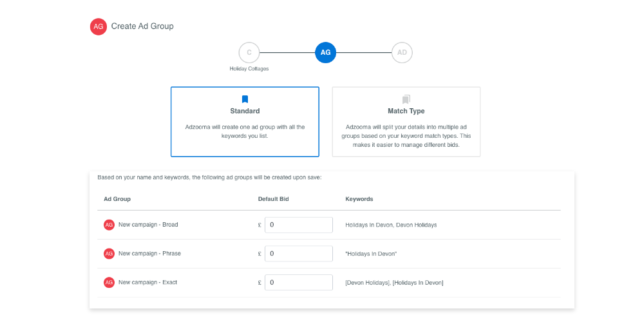Screen dimensions: 644x322
Task: Click the Match Type card description text
Action: pyautogui.click(x=406, y=135)
